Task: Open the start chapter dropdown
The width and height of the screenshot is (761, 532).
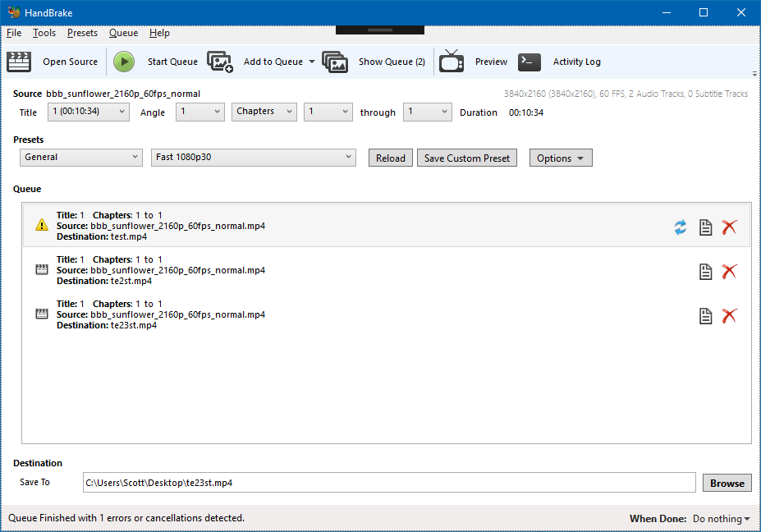Action: pyautogui.click(x=328, y=112)
